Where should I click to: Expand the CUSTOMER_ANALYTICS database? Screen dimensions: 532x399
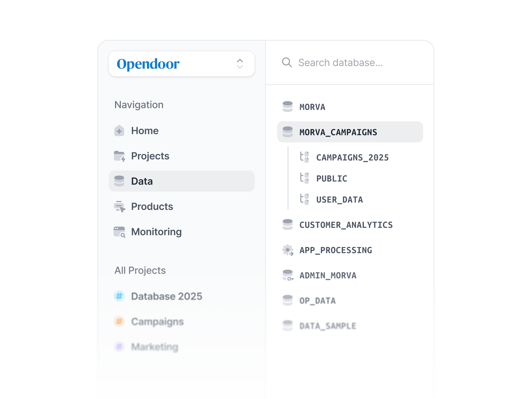350,225
